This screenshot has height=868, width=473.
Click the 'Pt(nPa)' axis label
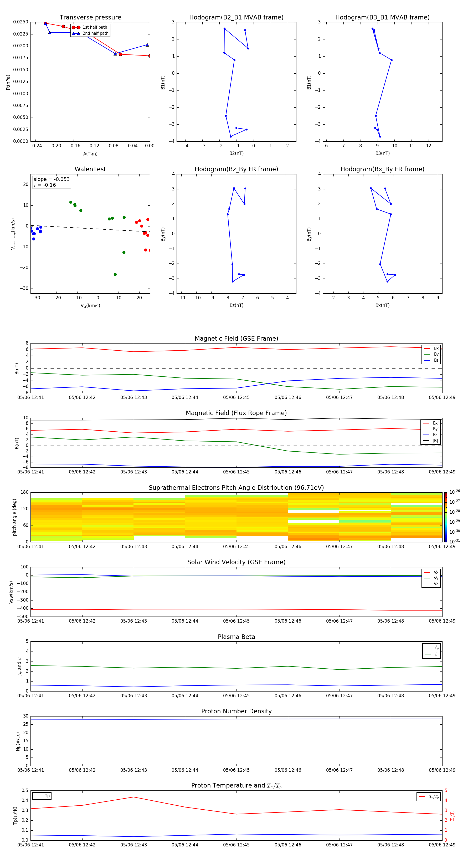tap(8, 82)
